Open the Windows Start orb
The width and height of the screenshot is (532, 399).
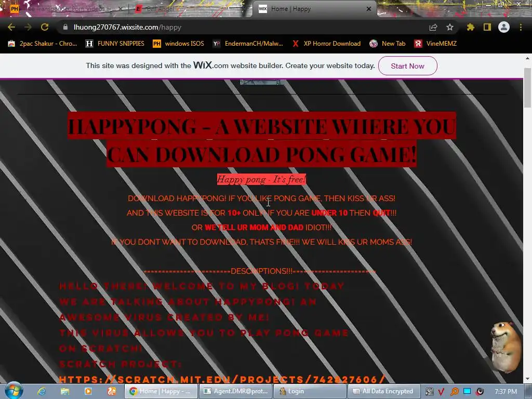click(x=14, y=391)
